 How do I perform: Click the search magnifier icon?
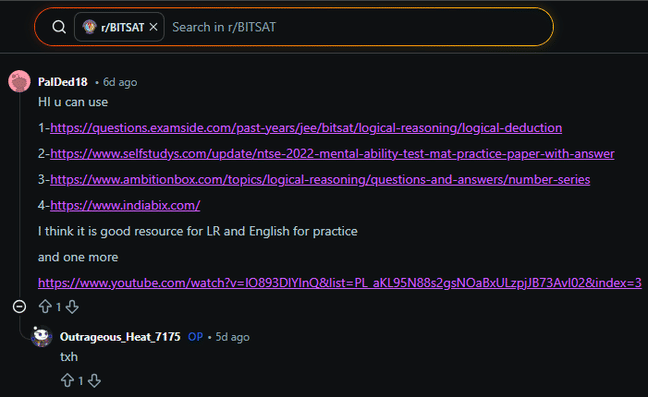click(x=59, y=27)
